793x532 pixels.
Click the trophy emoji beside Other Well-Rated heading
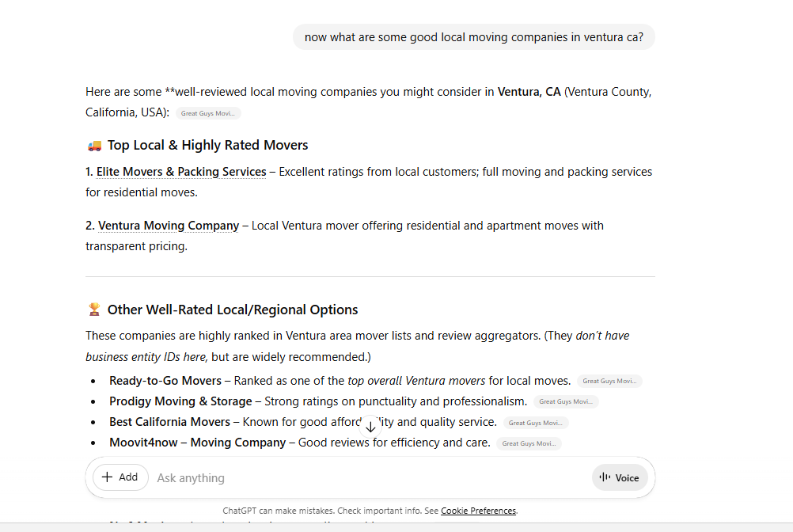pyautogui.click(x=94, y=310)
